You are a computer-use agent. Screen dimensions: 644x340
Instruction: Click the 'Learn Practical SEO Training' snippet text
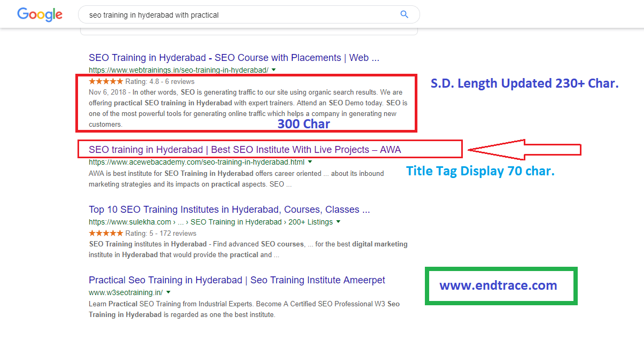click(244, 310)
